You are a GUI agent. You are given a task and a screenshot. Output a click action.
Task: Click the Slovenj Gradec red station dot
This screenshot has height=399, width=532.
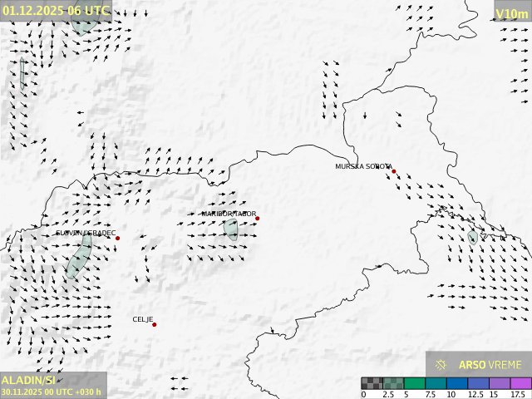(x=117, y=239)
